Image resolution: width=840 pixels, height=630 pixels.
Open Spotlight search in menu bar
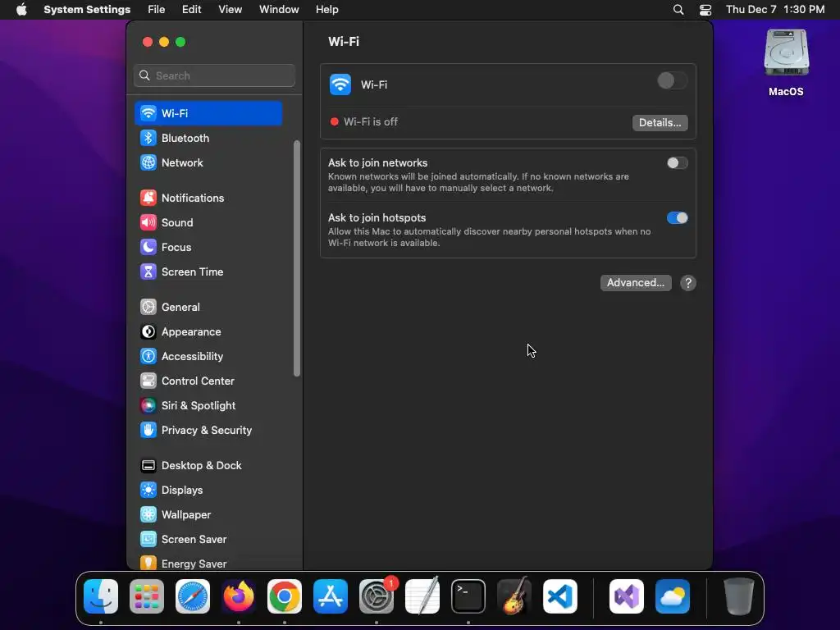pos(678,10)
